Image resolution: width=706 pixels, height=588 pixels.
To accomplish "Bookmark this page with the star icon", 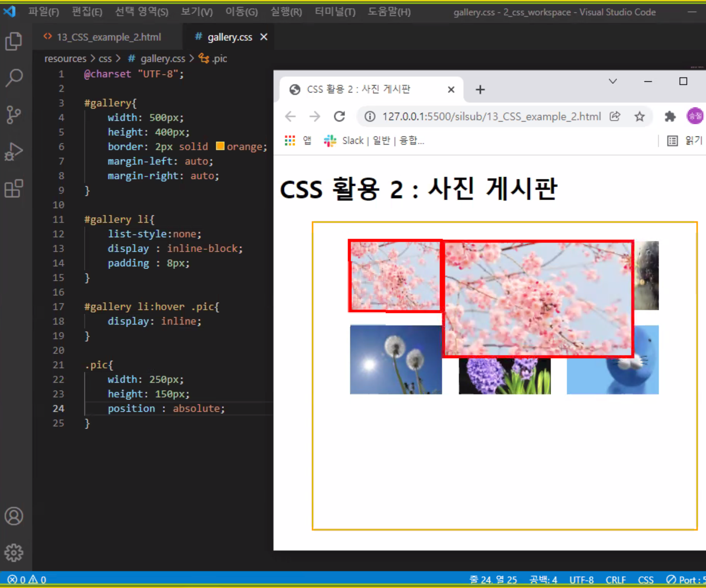I will [639, 117].
